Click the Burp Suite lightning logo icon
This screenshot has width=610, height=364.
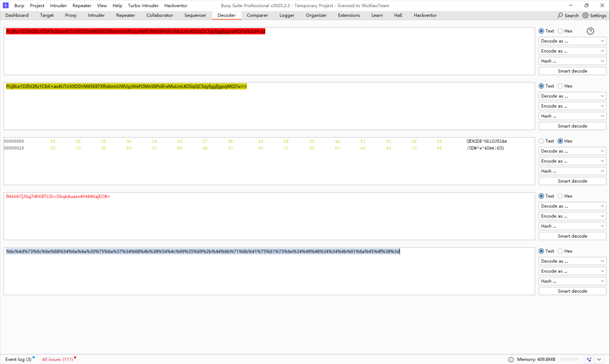pyautogui.click(x=5, y=5)
